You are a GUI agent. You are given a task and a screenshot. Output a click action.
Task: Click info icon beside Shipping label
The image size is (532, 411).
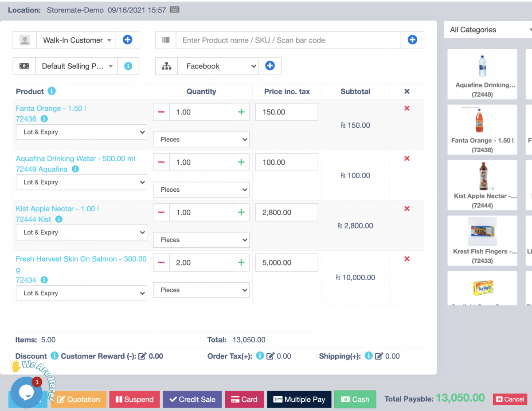[368, 356]
